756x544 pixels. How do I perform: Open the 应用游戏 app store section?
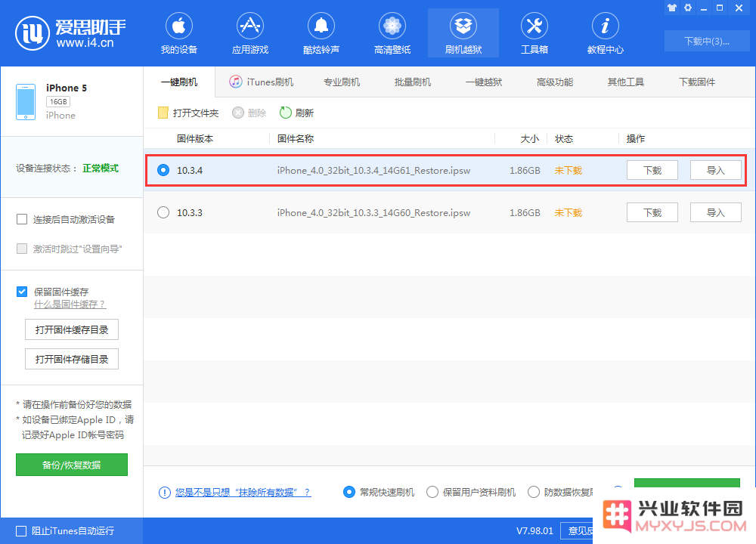(x=249, y=33)
